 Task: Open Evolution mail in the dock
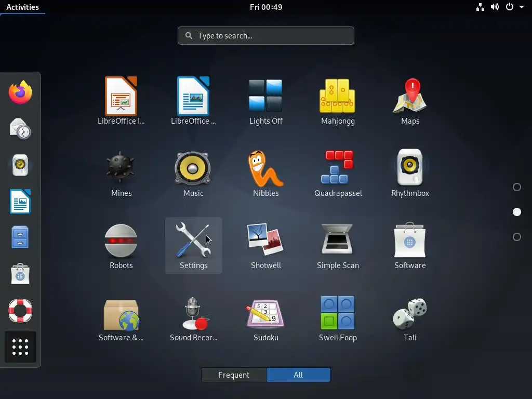pyautogui.click(x=20, y=129)
